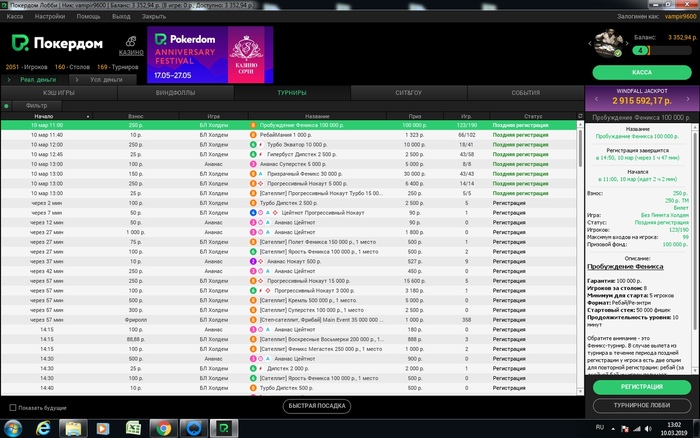Viewport: 700px width, 438px height.
Task: Click the refresh icon in table header
Action: 580,116
